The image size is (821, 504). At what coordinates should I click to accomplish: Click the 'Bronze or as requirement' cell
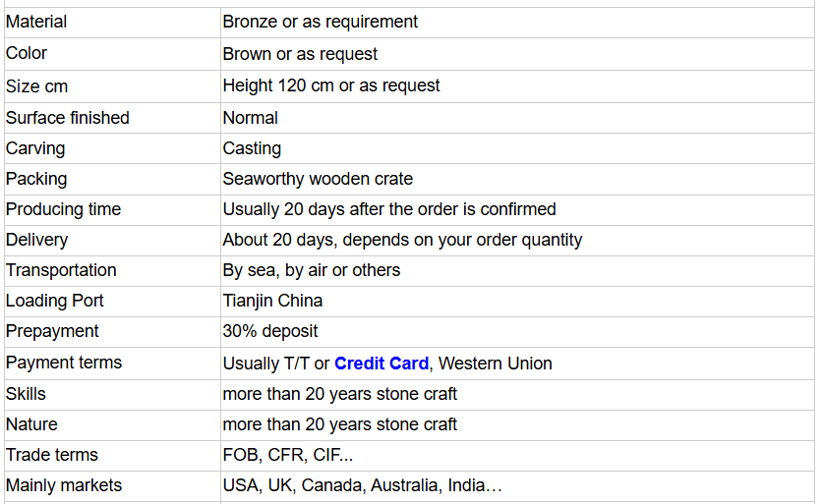[x=517, y=23]
